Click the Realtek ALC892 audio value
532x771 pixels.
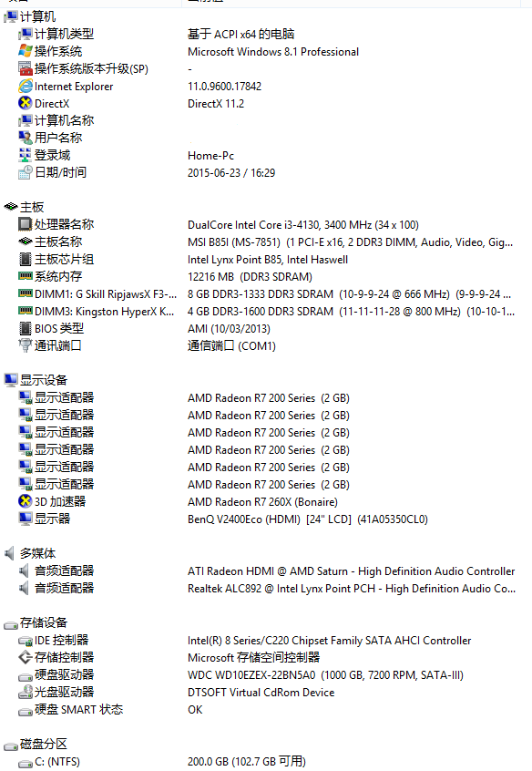click(352, 588)
